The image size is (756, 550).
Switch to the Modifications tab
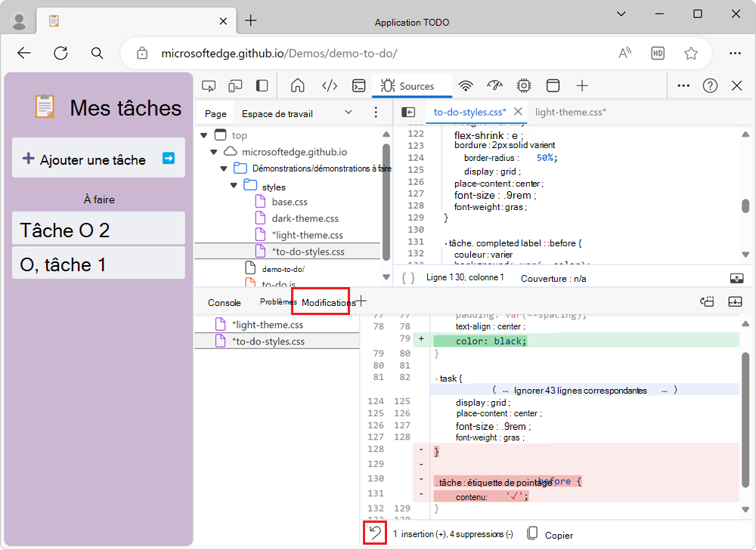[321, 301]
